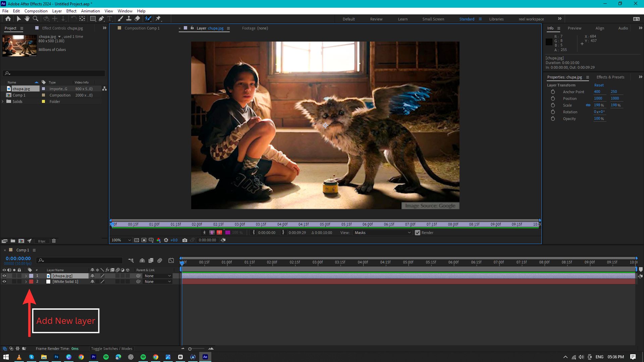Adjust the Opacity value of 100%
This screenshot has height=362, width=644.
coord(599,118)
